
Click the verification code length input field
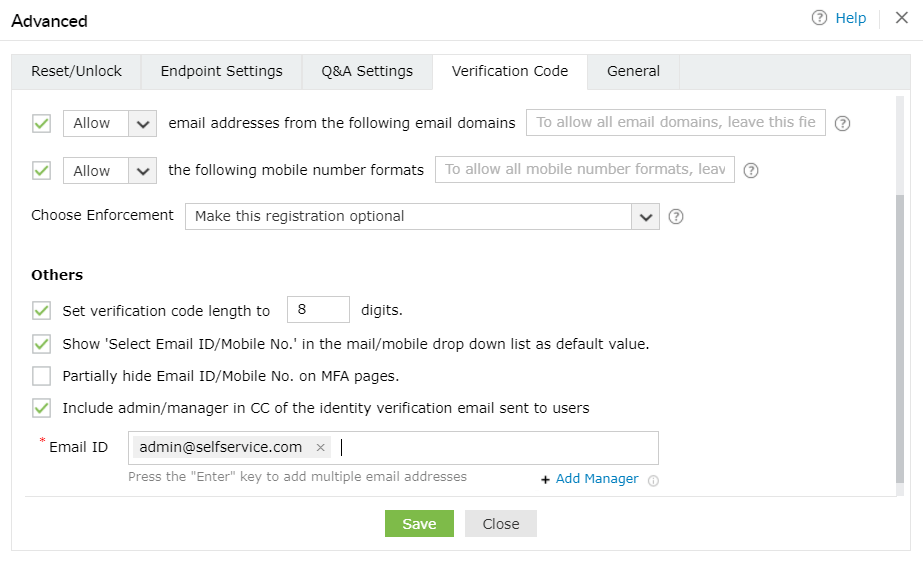coord(318,310)
